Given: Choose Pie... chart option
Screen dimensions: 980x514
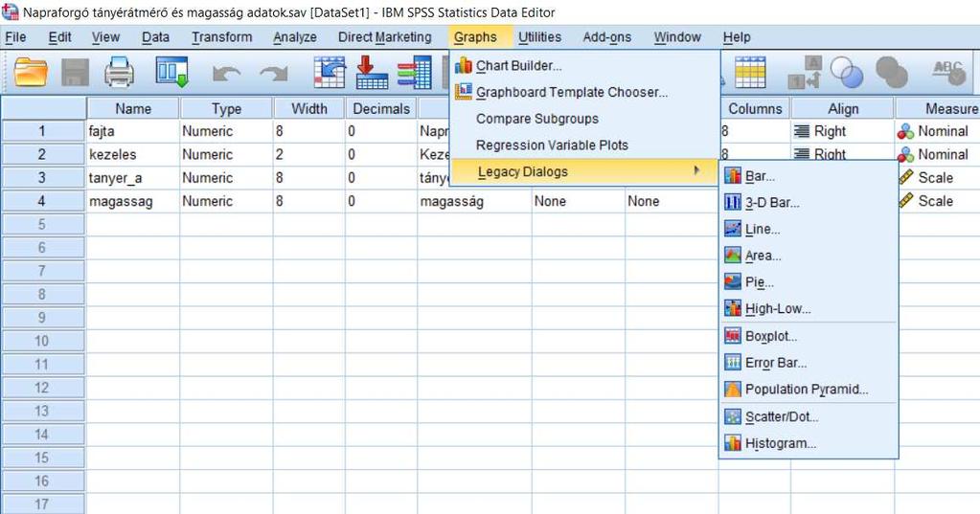Looking at the screenshot, I should pyautogui.click(x=760, y=282).
